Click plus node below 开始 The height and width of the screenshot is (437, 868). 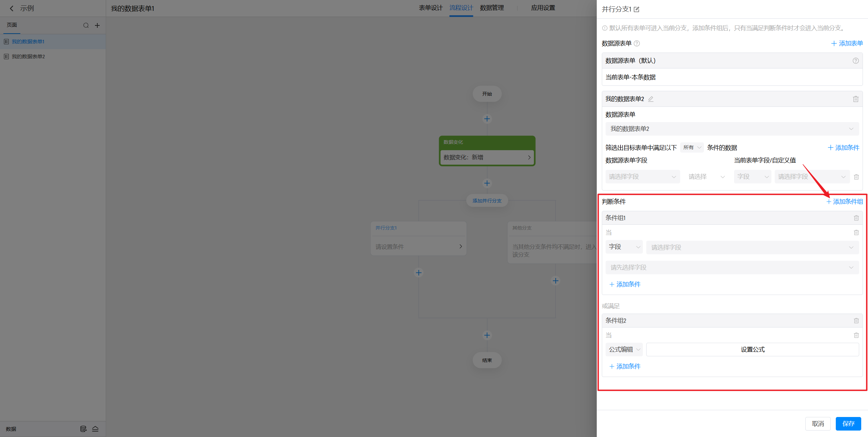pos(487,119)
